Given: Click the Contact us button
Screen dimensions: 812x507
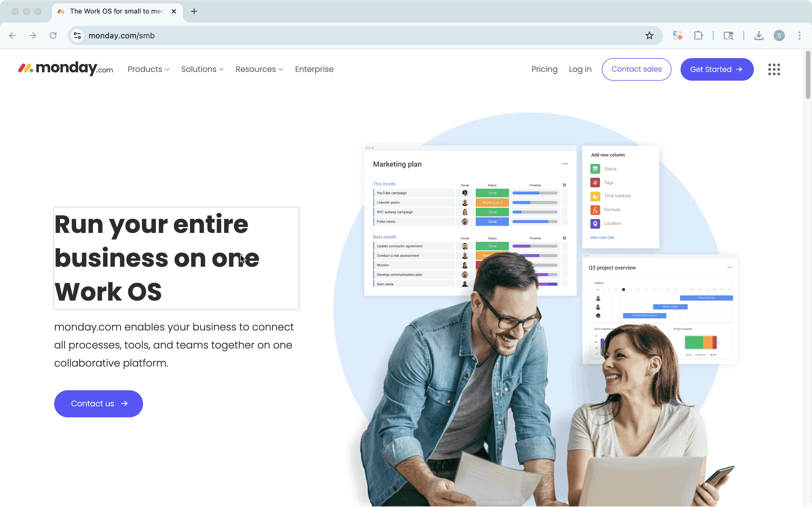Looking at the screenshot, I should coord(98,404).
